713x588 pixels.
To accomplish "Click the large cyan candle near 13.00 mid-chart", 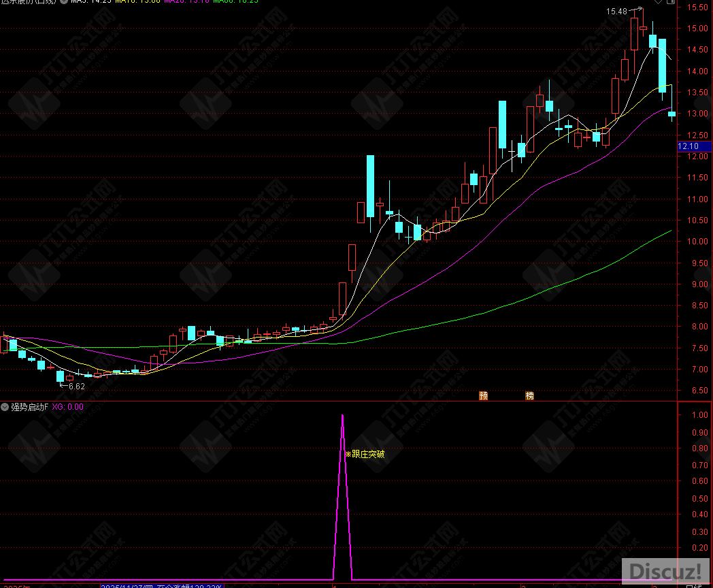I will point(502,125).
